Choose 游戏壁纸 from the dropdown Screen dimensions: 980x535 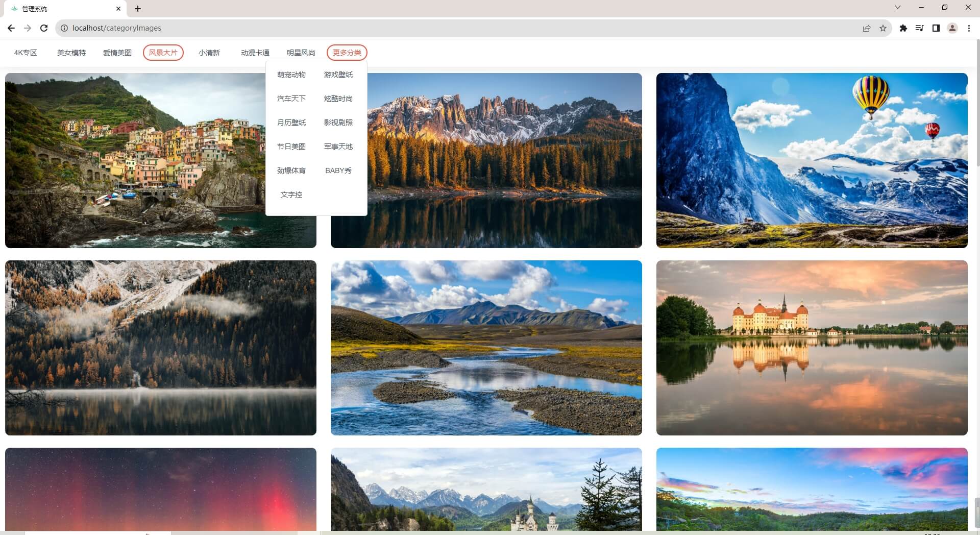[338, 75]
